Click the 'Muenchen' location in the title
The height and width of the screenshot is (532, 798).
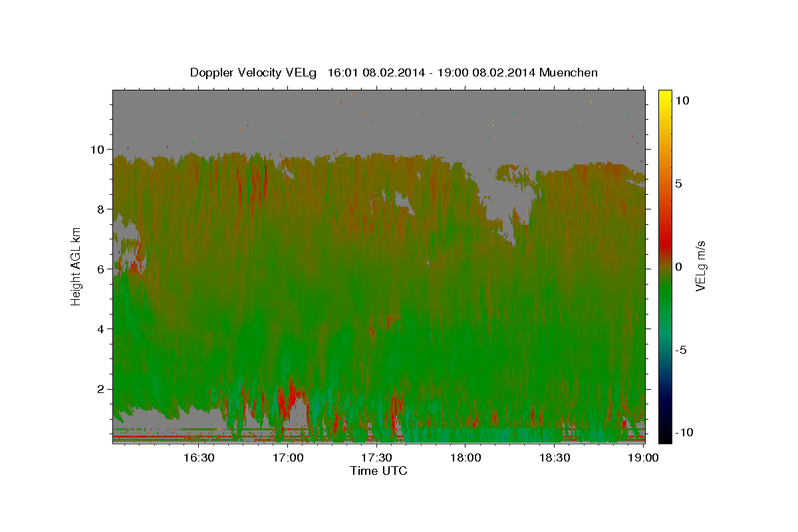point(569,72)
